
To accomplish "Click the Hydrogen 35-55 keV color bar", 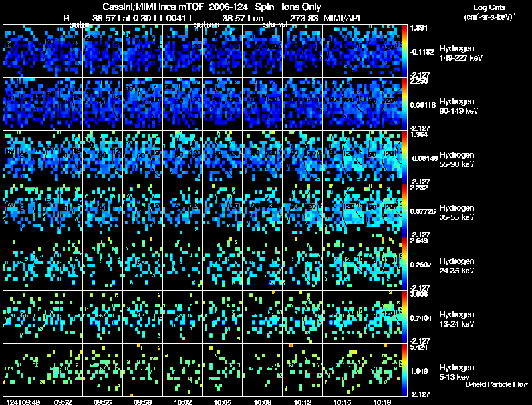I will click(404, 210).
